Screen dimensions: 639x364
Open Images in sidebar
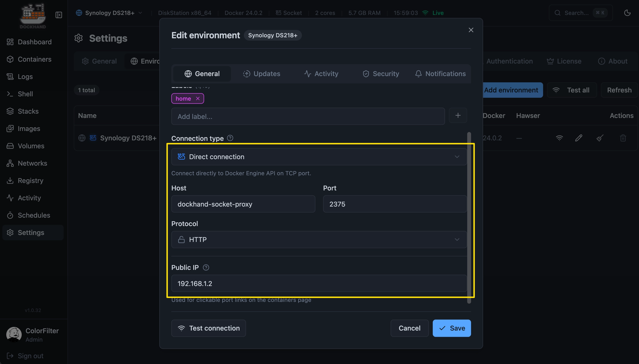pos(33,129)
